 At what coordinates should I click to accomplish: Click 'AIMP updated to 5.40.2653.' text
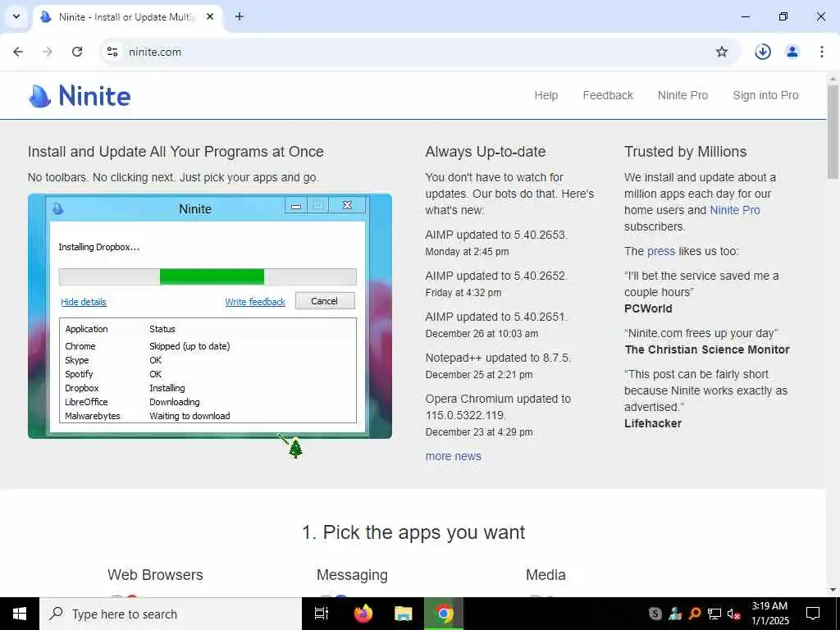coord(496,235)
